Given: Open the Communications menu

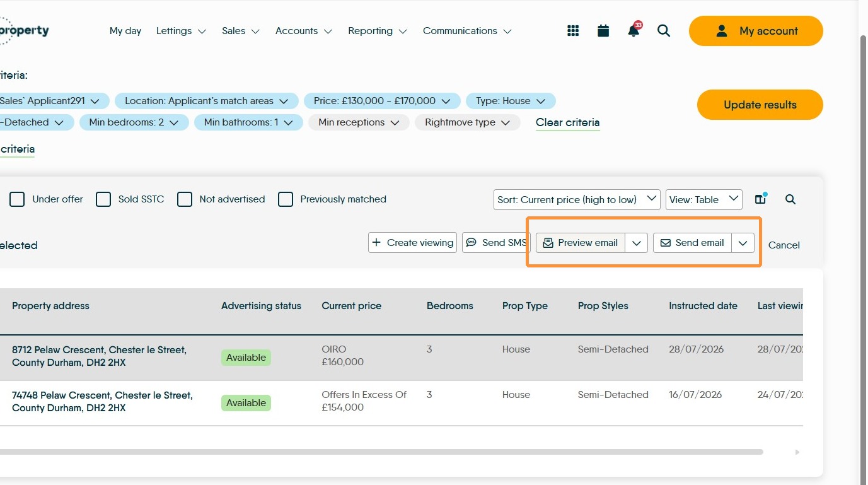Looking at the screenshot, I should tap(467, 31).
